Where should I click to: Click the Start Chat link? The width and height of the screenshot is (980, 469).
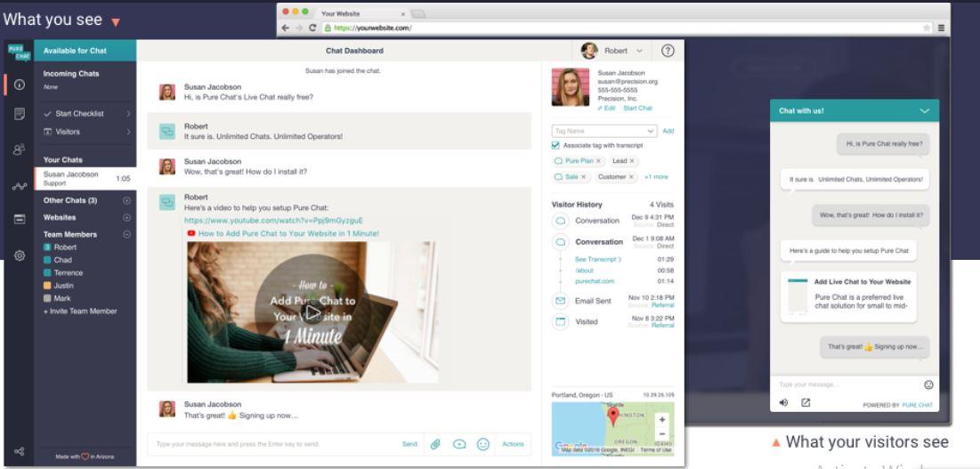point(637,108)
